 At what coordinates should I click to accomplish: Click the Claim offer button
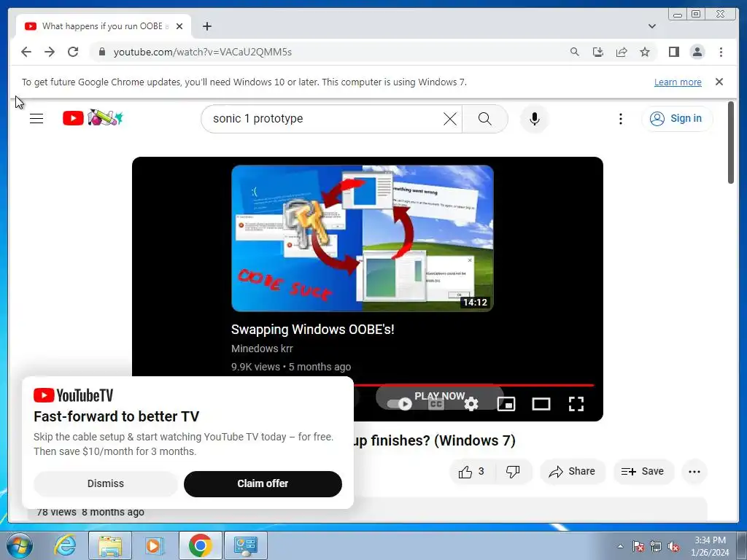[x=263, y=484]
